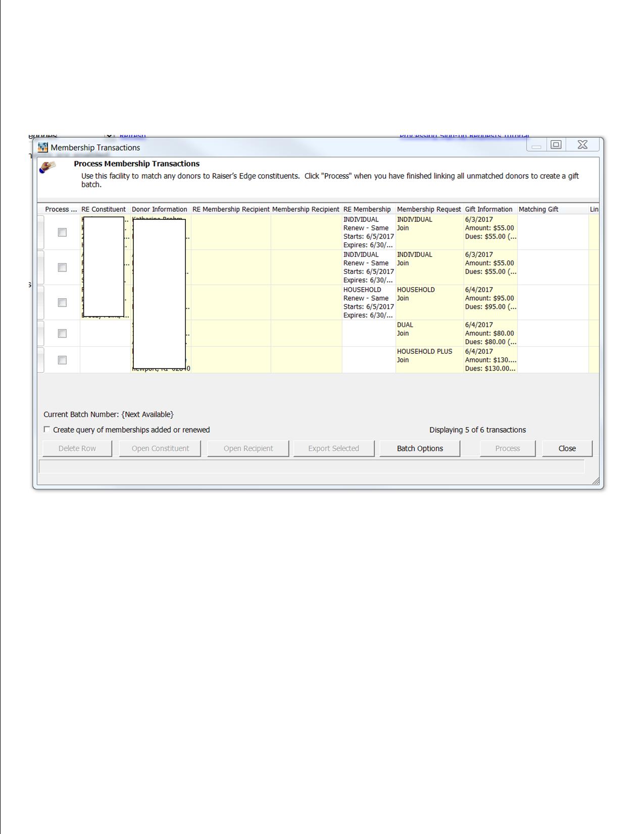Click the Donor Information column header
Screen dimensions: 644x834
(x=161, y=209)
